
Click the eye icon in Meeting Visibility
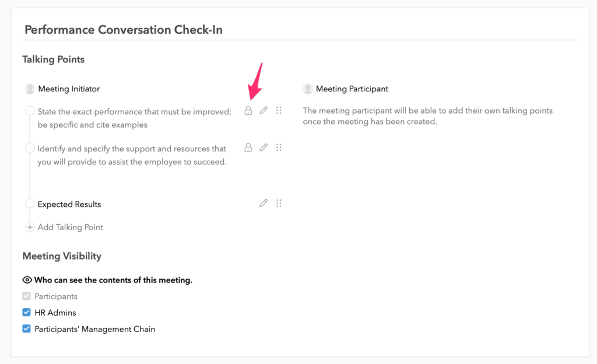tap(27, 280)
